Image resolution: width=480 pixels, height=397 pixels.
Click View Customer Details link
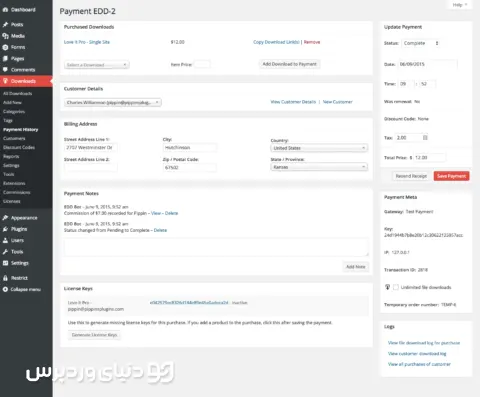click(x=293, y=102)
